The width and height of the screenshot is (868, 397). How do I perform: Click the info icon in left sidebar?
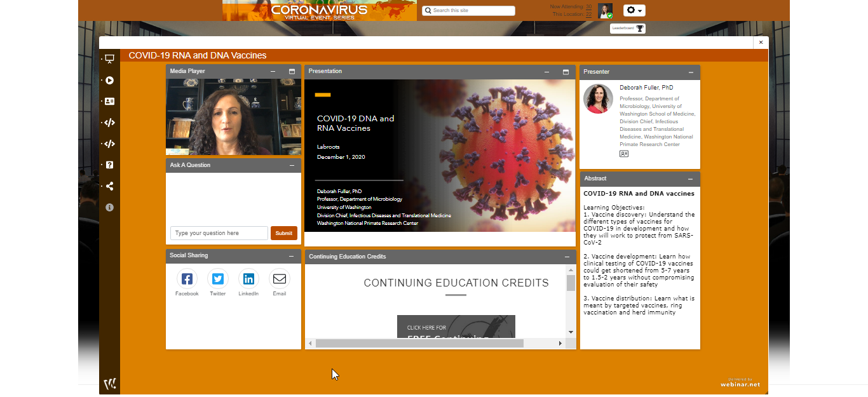[x=109, y=208]
